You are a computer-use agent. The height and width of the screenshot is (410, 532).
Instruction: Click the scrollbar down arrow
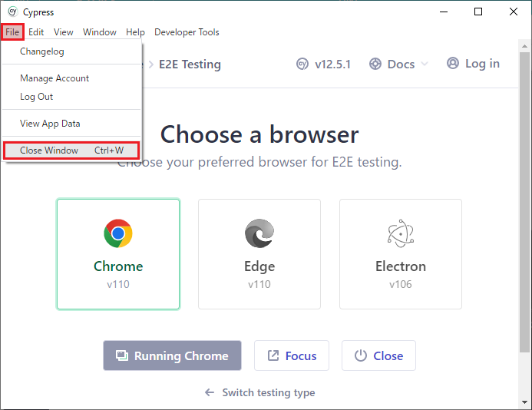tap(524, 402)
